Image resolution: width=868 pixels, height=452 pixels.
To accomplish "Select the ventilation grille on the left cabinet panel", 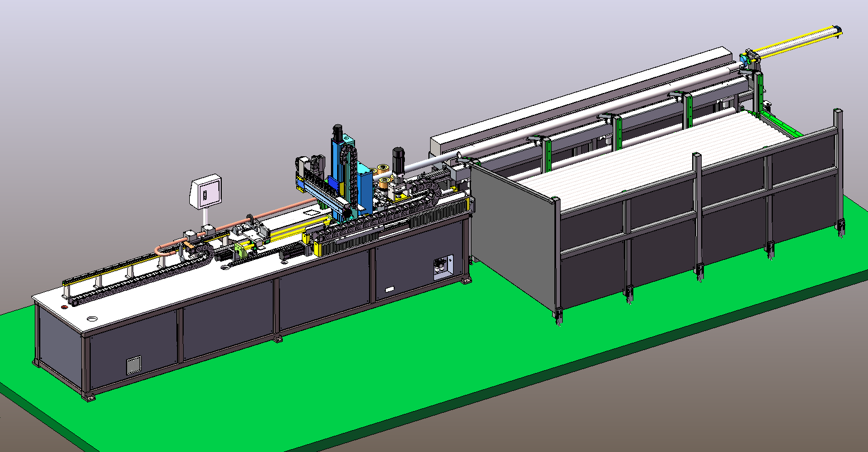I will 134,364.
